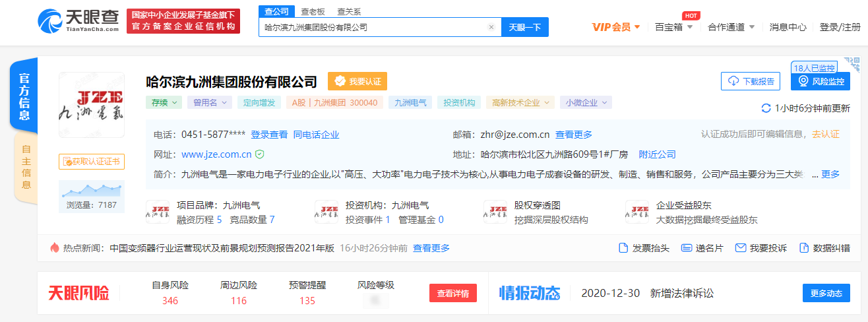868x322 pixels.
Task: Click the page-view trend chart
Action: tap(92, 189)
